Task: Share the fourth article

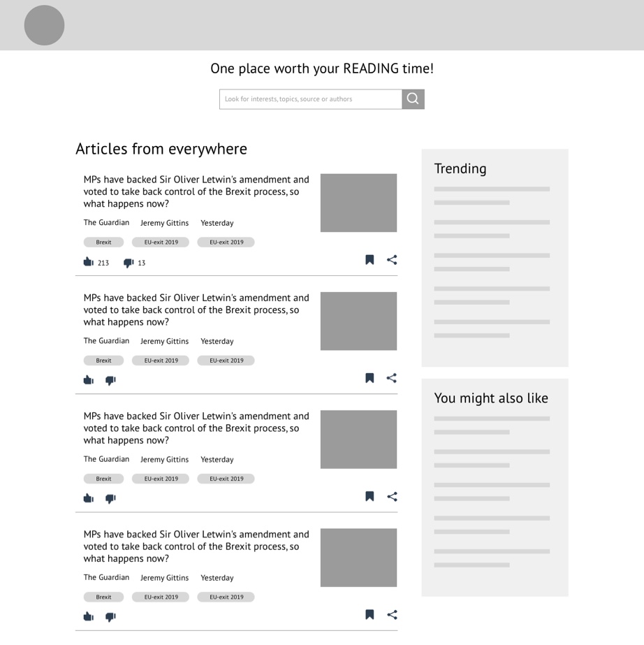Action: (x=392, y=615)
